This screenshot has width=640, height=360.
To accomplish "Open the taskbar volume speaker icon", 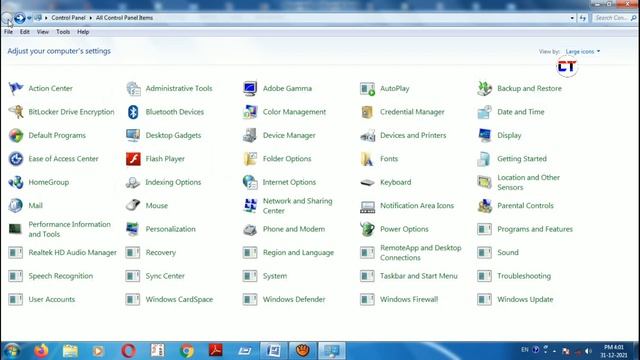I will click(x=588, y=351).
